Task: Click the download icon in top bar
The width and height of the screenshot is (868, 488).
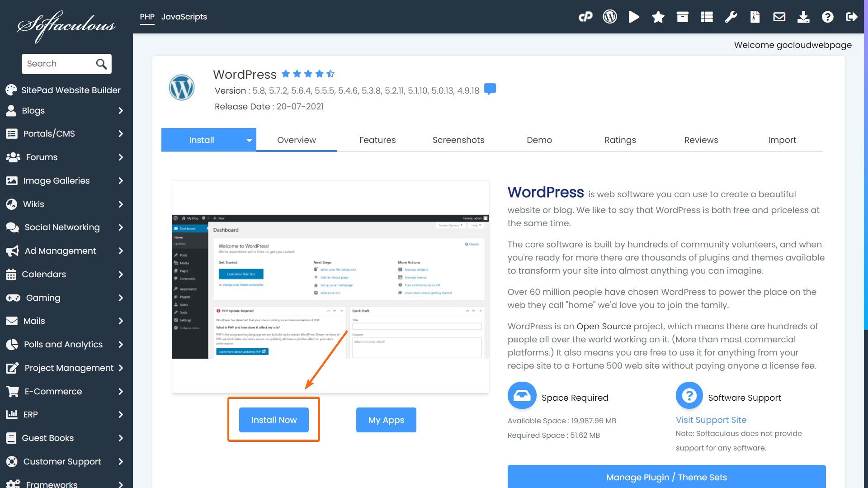Action: 803,17
